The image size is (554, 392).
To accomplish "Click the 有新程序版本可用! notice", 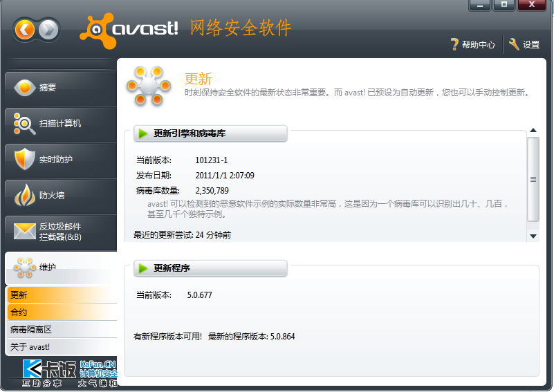I will 167,337.
